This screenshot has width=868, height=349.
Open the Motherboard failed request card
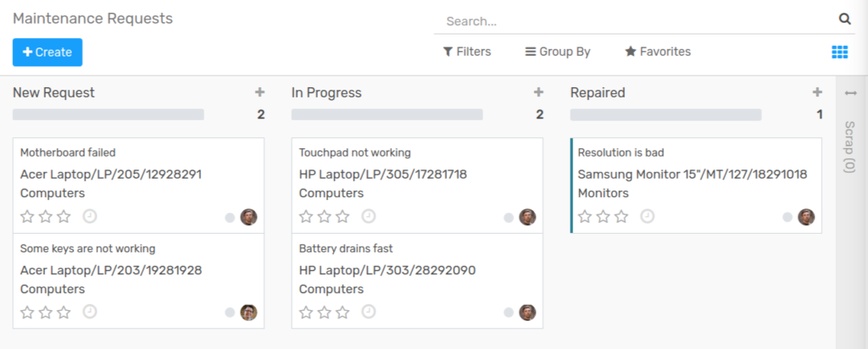point(138,186)
